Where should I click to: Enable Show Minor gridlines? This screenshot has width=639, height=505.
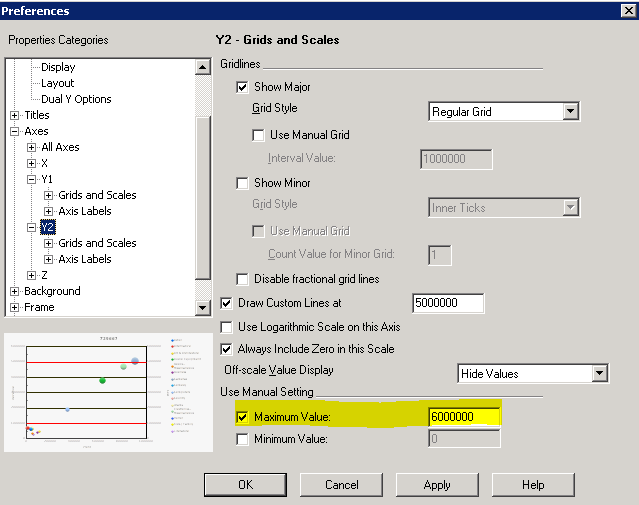242,183
